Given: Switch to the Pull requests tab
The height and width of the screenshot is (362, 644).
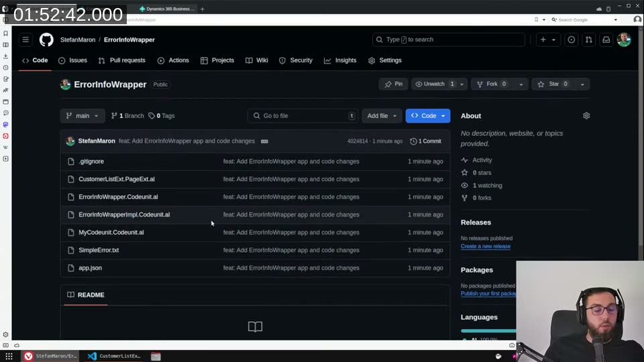Looking at the screenshot, I should (x=122, y=60).
